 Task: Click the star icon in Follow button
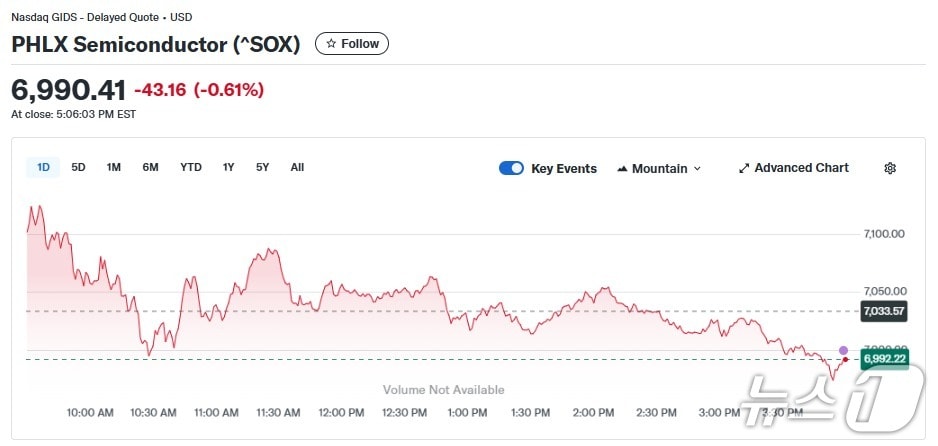pyautogui.click(x=332, y=44)
